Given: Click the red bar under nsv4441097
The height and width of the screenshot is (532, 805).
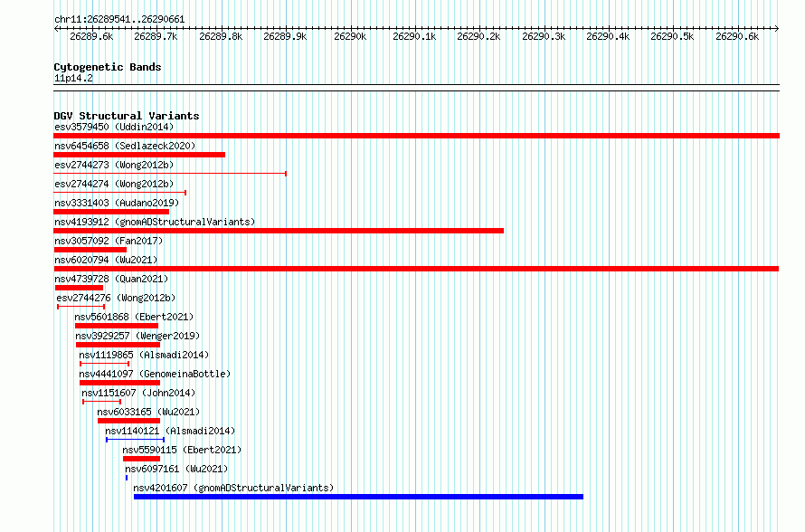Looking at the screenshot, I should (119, 383).
